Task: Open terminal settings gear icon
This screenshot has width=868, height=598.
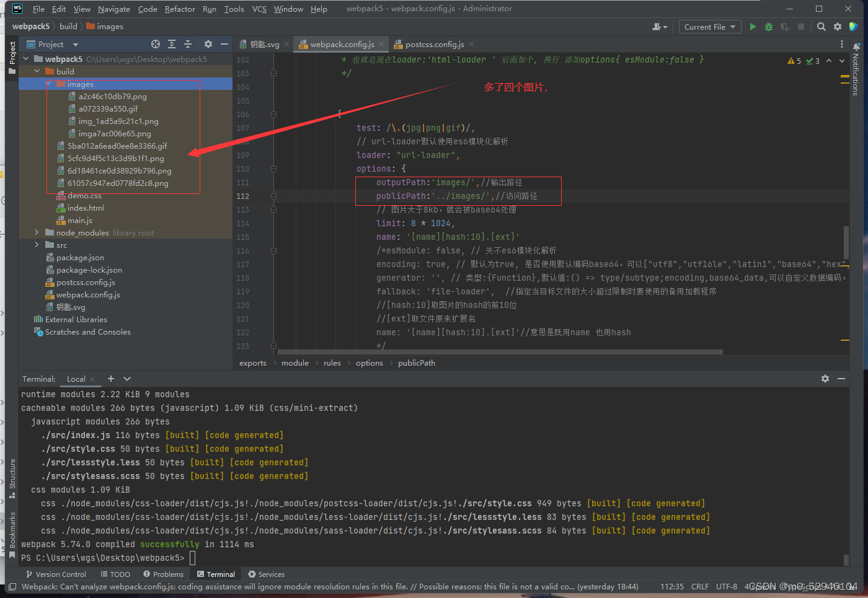Action: (x=825, y=379)
